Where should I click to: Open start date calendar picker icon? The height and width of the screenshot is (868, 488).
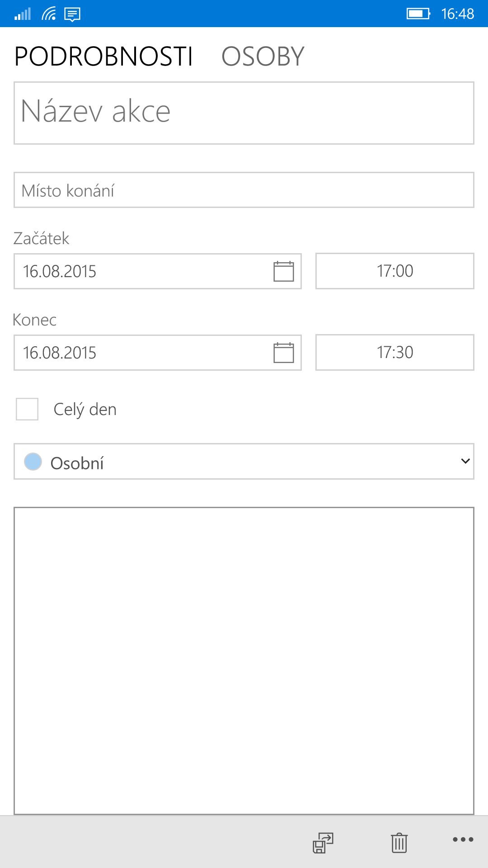tap(284, 271)
